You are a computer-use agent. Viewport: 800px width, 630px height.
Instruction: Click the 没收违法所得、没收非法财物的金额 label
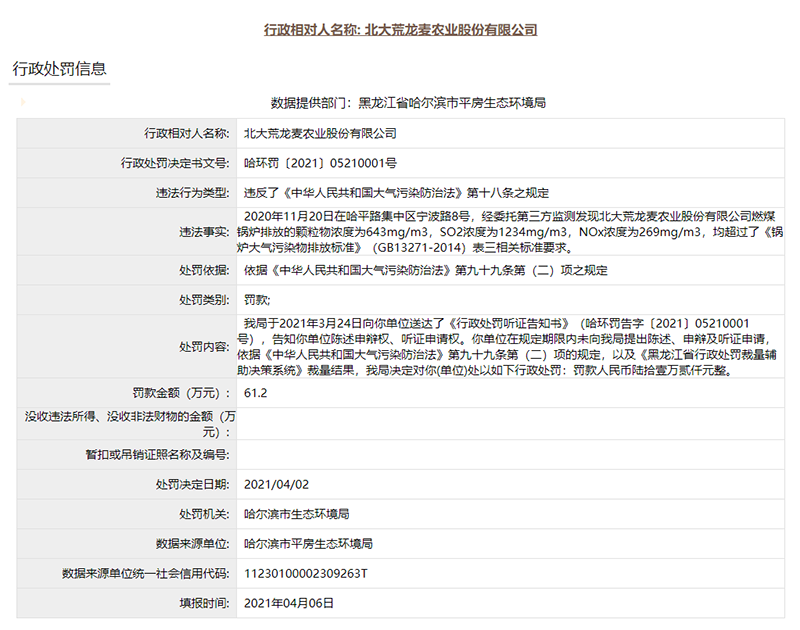point(130,424)
